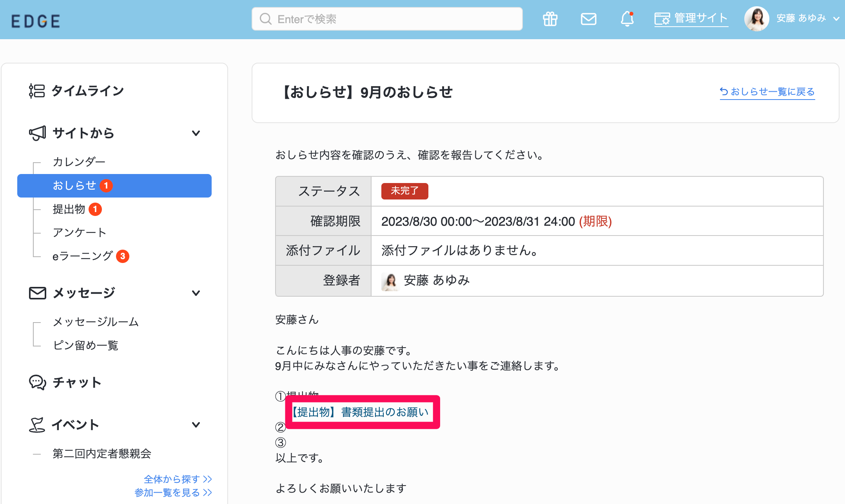Click the 未完了 status badge
The width and height of the screenshot is (845, 504).
(404, 191)
